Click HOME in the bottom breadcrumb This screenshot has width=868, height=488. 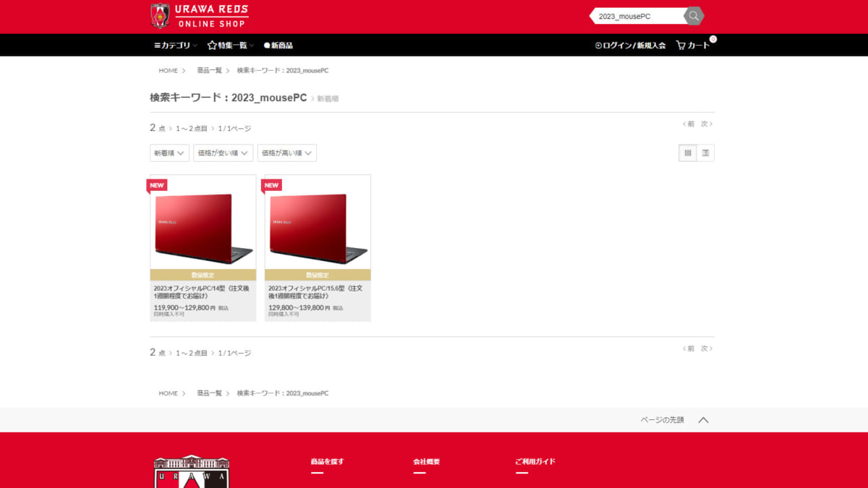point(168,393)
